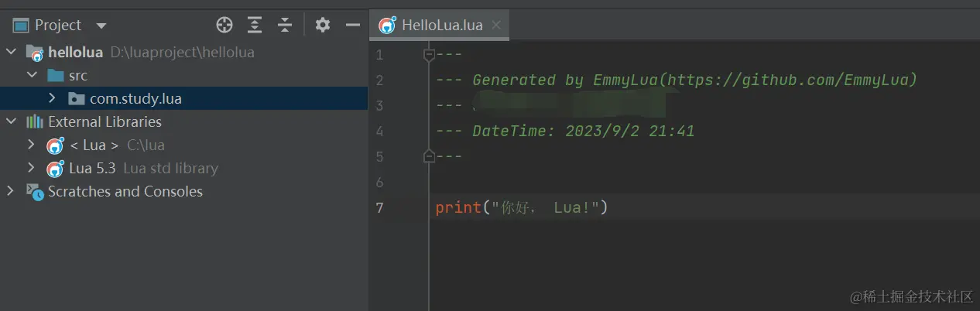Click the < Lua > SDK icon
This screenshot has height=311, width=980.
click(x=55, y=145)
